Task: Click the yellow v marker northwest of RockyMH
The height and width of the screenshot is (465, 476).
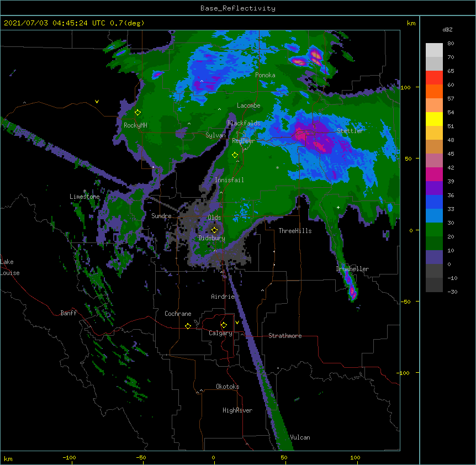Action: [x=97, y=102]
